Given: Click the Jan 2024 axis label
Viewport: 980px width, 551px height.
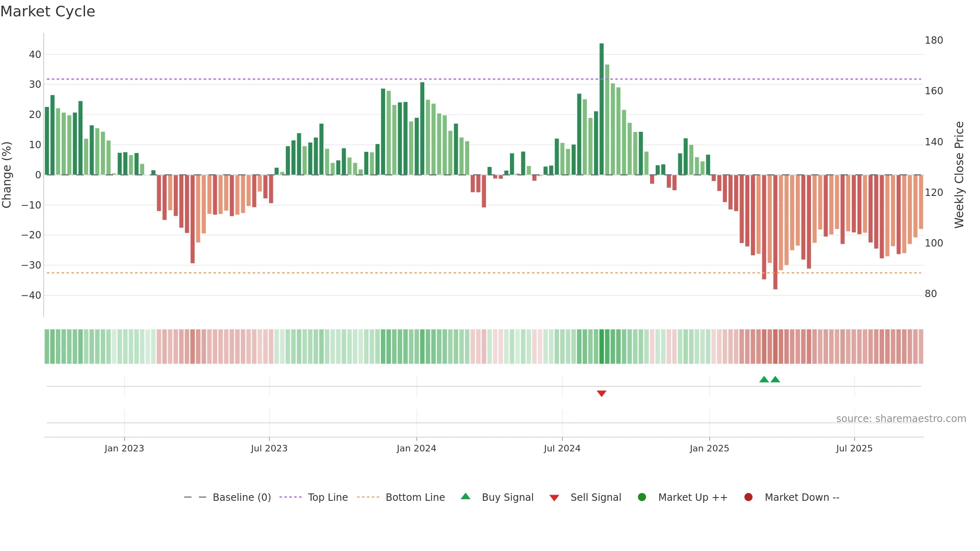Looking at the screenshot, I should click(x=416, y=448).
